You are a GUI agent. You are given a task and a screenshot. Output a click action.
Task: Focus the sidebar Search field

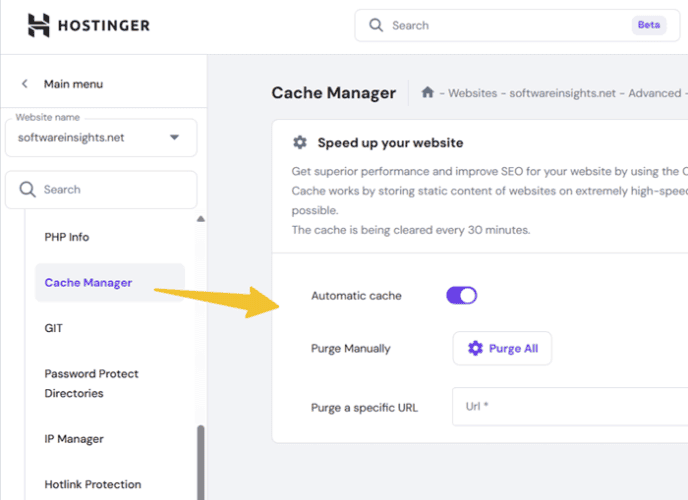(101, 189)
